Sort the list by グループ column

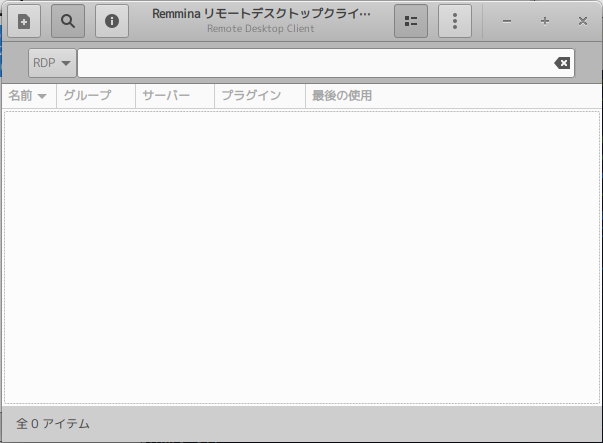pyautogui.click(x=86, y=96)
